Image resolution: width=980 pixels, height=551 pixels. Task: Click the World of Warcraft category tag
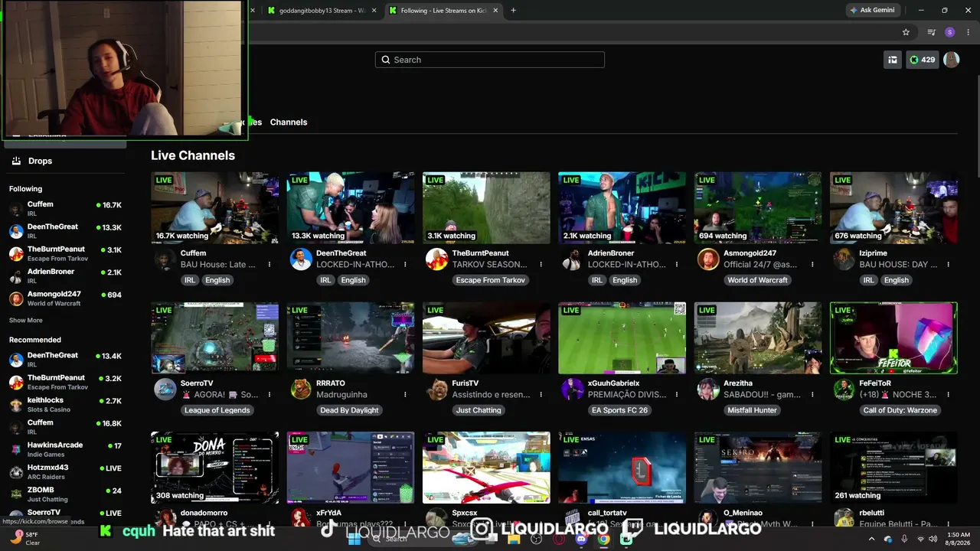tap(758, 280)
